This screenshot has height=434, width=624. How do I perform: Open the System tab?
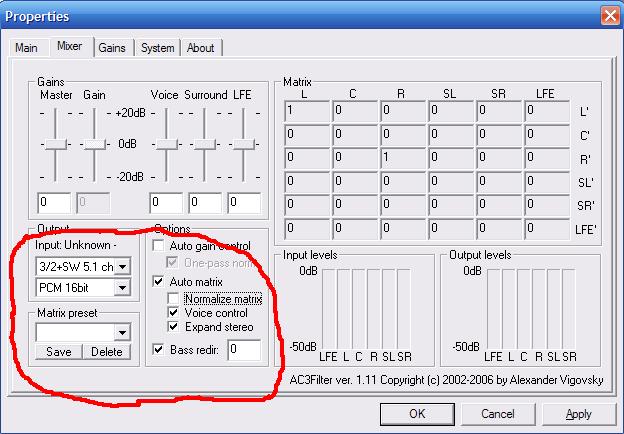click(x=158, y=48)
